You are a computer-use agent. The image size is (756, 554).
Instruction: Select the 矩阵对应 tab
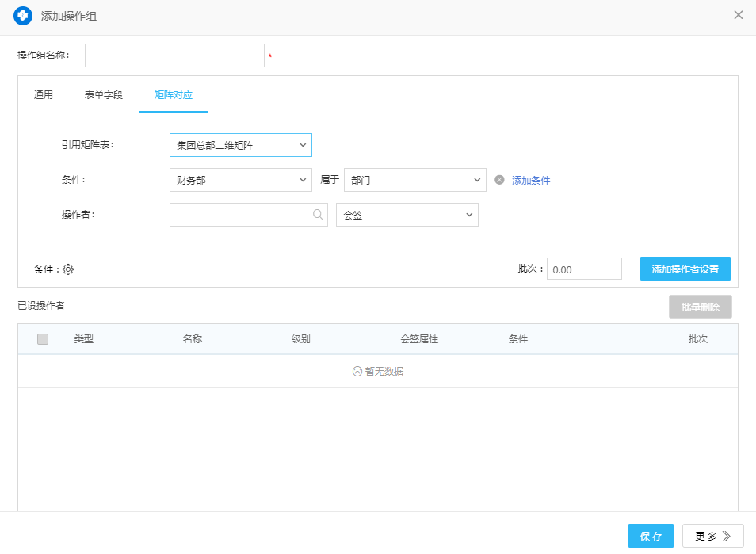click(x=174, y=95)
